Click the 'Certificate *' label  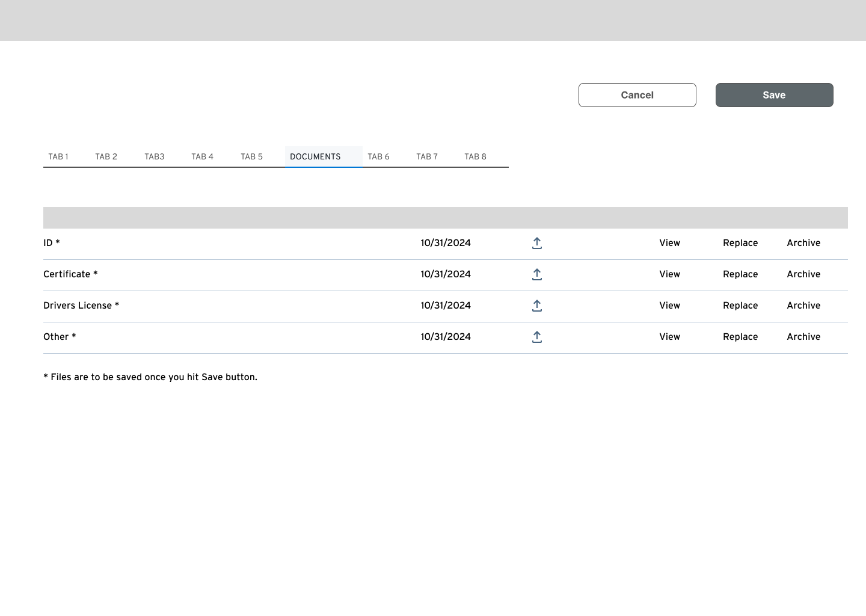pos(70,274)
